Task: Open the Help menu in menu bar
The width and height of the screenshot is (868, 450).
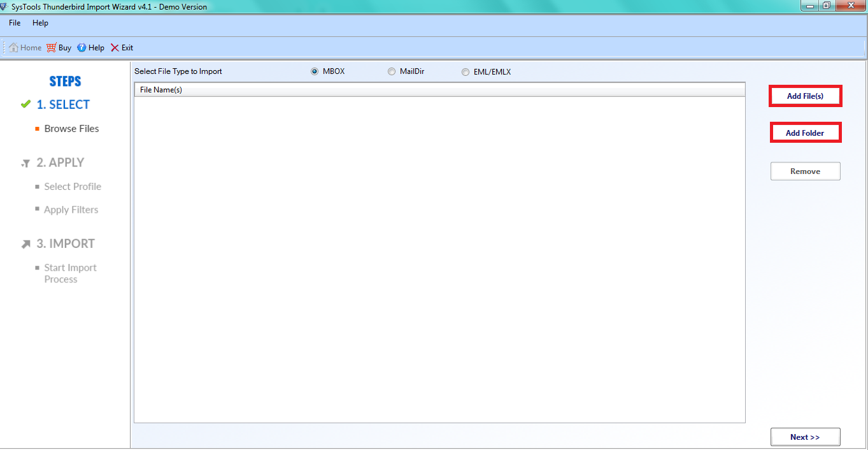Action: coord(40,23)
